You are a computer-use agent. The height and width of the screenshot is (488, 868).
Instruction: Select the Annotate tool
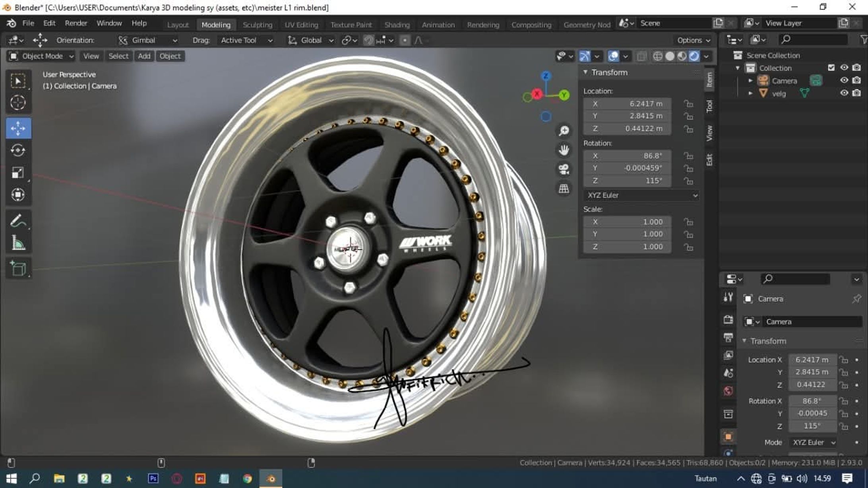18,221
